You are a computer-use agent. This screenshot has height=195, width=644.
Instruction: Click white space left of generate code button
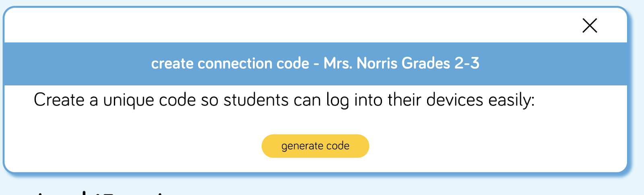[x=133, y=146]
